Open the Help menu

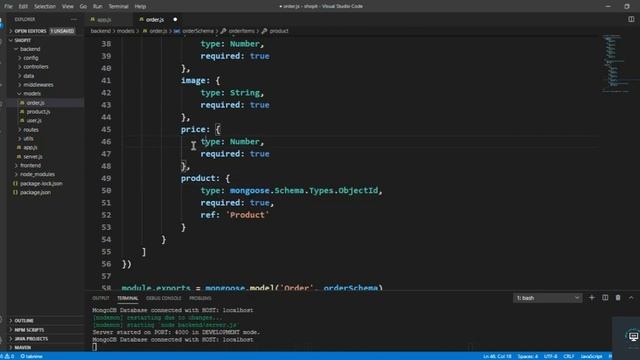140,7
